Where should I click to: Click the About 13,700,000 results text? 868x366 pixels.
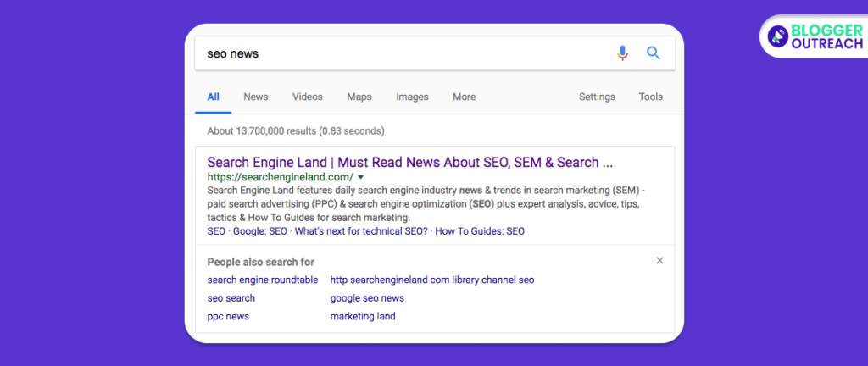pos(296,131)
